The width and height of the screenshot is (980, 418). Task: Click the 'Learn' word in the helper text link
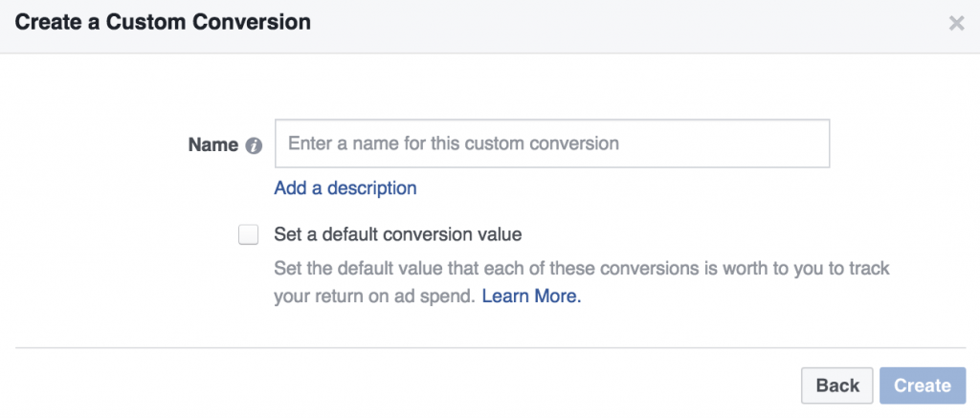[x=507, y=297]
